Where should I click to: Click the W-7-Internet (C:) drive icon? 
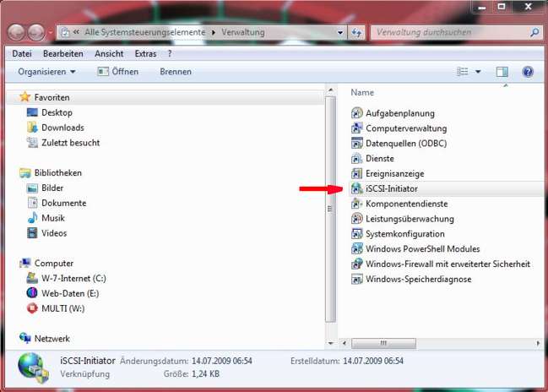tap(32, 278)
